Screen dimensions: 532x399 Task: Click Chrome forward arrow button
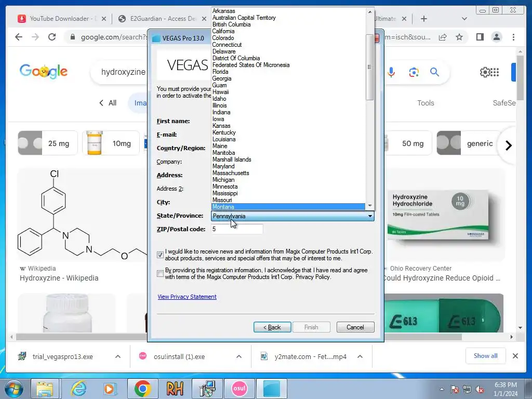pos(35,37)
